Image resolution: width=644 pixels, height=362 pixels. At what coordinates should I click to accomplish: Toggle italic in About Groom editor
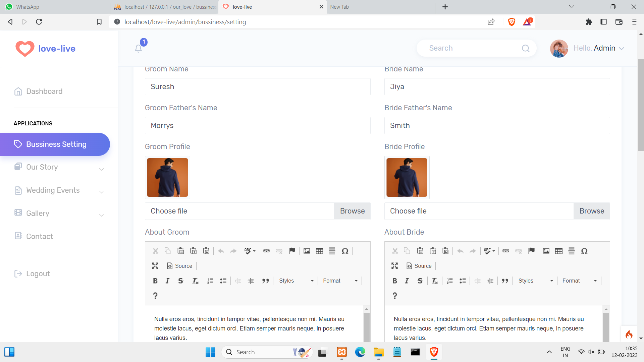[x=168, y=281]
